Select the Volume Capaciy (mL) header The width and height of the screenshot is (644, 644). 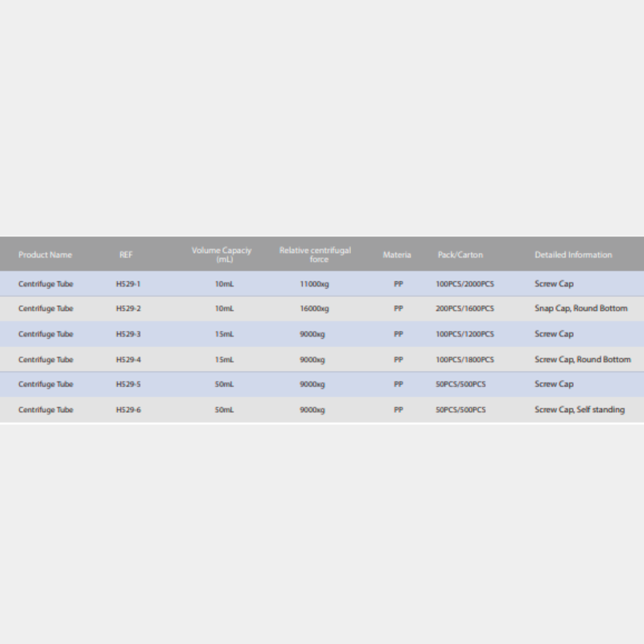[222, 254]
